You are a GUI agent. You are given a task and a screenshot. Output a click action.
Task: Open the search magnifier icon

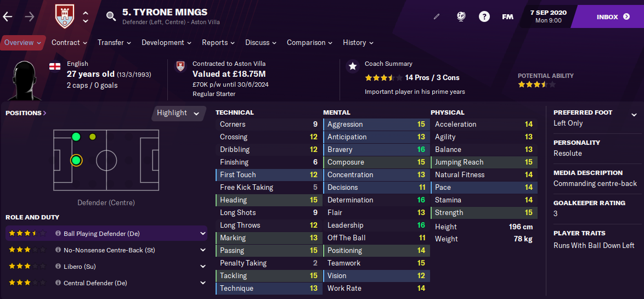pyautogui.click(x=111, y=16)
